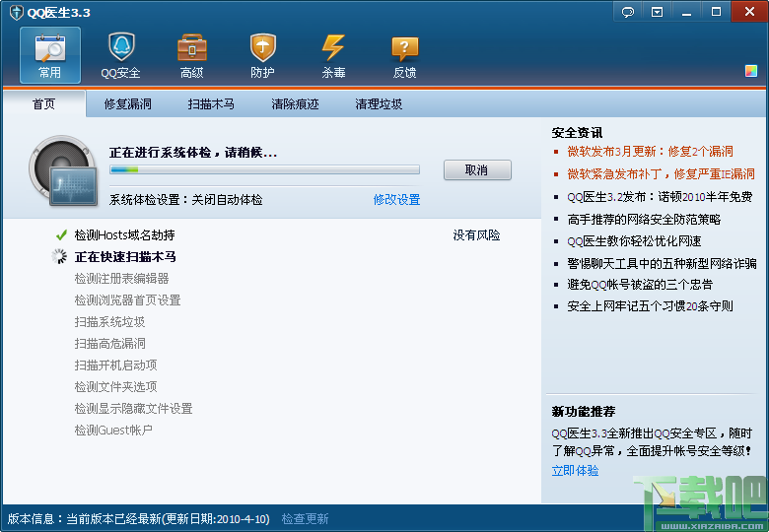Switch to the 清除痕迹 tab
This screenshot has height=532, width=769.
point(295,103)
